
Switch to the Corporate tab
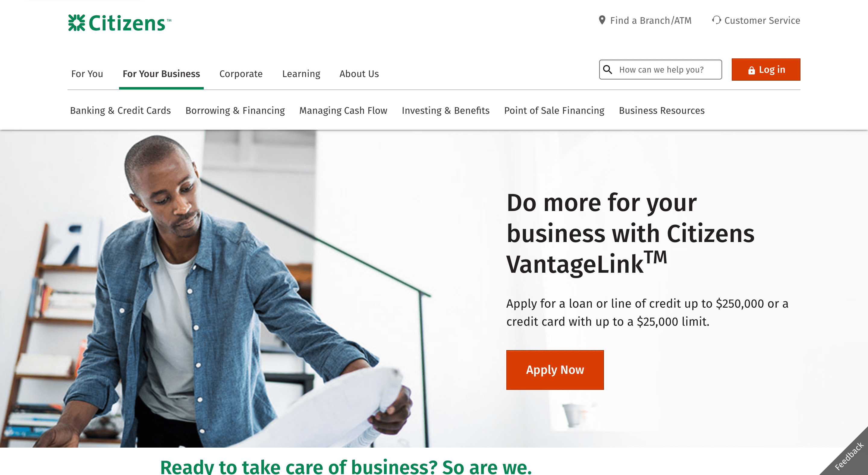[x=241, y=74]
